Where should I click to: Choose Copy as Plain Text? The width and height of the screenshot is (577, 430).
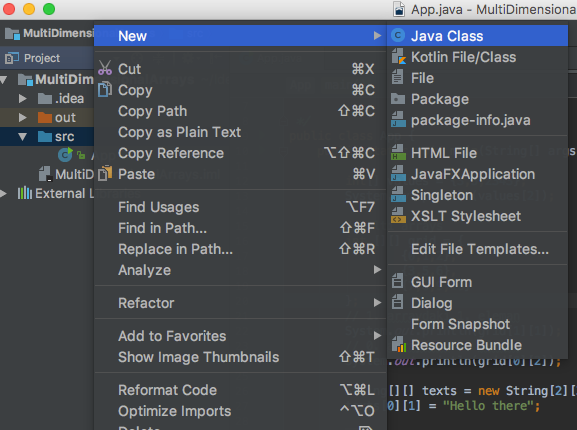(240, 132)
